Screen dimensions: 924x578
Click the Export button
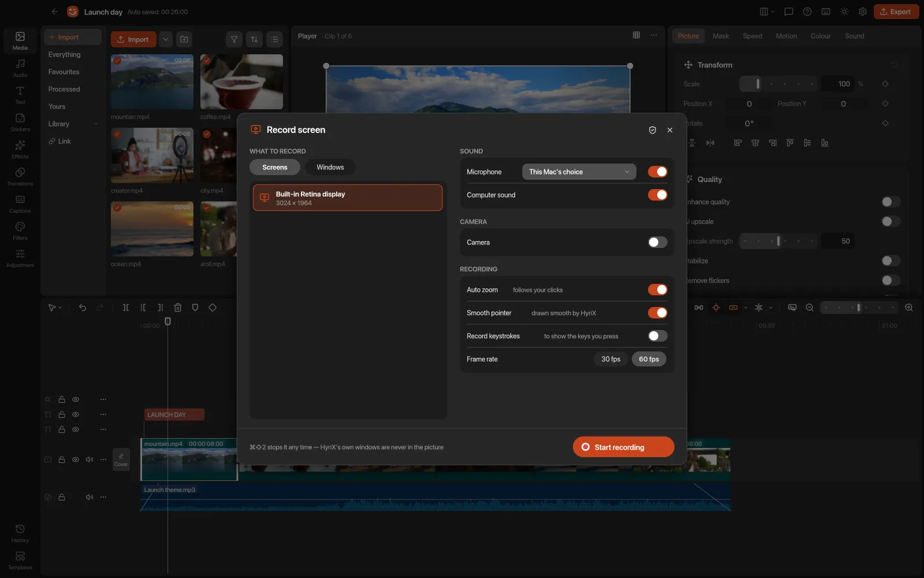[x=896, y=12]
